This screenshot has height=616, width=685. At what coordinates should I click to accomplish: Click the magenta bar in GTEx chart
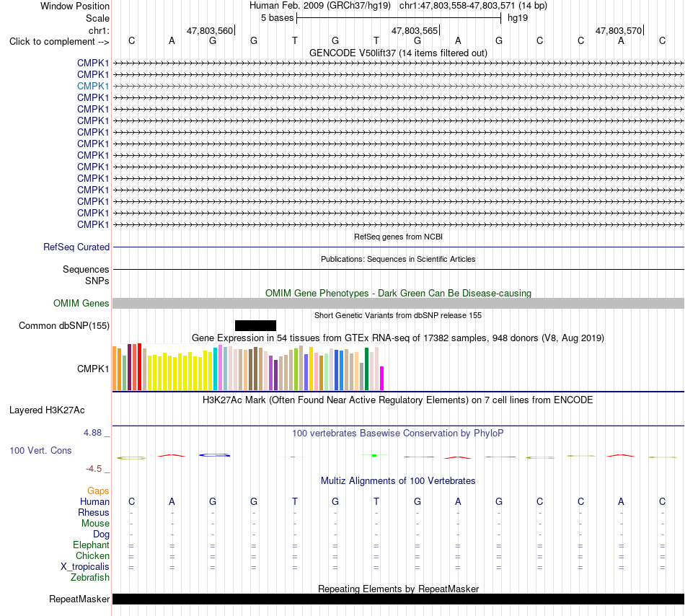382,379
